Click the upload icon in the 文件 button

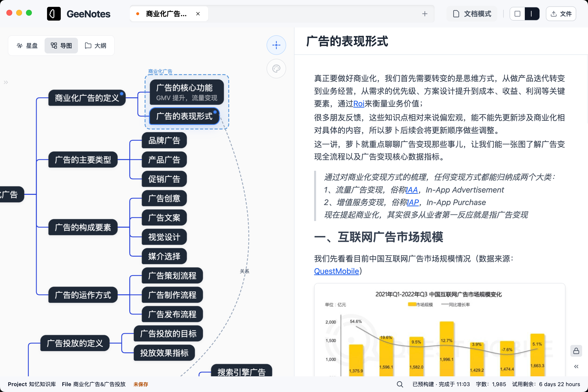click(554, 14)
